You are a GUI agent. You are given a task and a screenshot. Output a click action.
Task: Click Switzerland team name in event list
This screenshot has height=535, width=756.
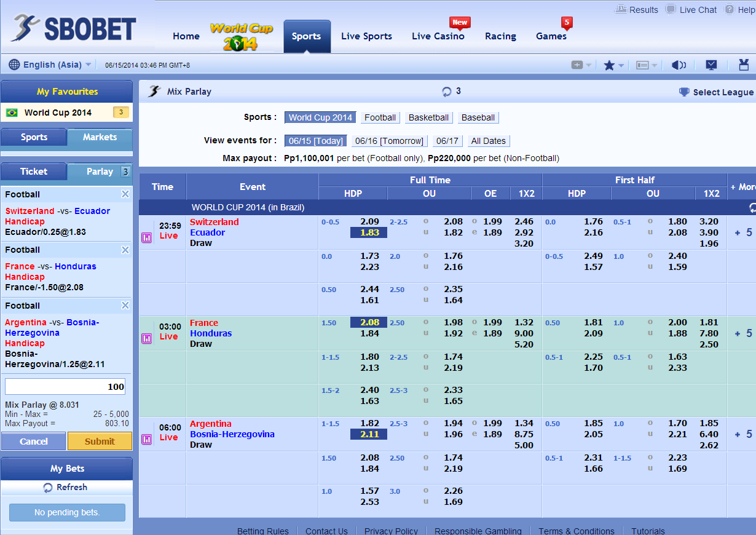pyautogui.click(x=215, y=222)
